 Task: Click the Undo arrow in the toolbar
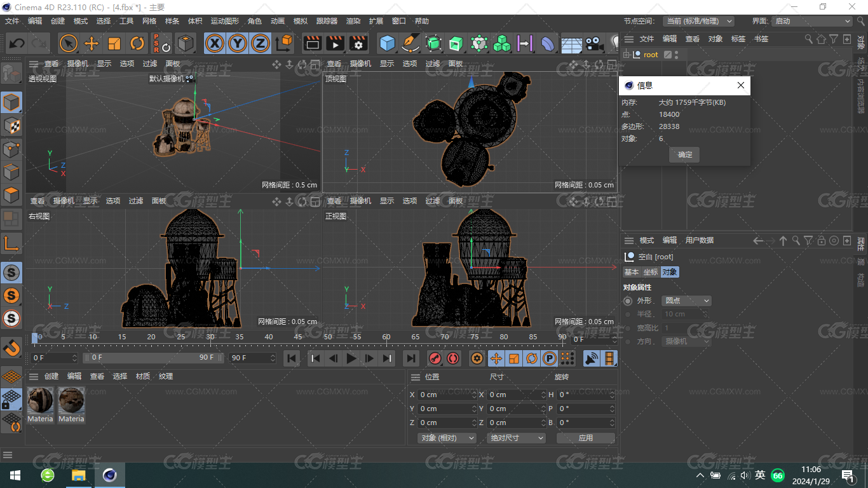[17, 43]
